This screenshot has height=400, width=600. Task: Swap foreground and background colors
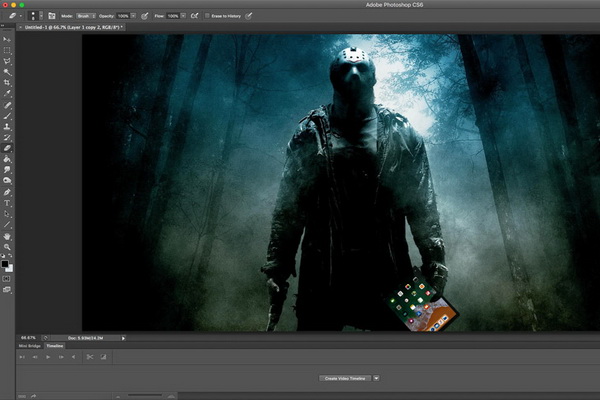pos(10,256)
